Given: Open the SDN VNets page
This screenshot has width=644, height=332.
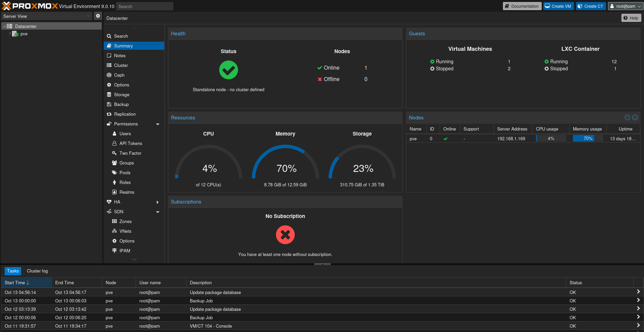Looking at the screenshot, I should [x=125, y=231].
